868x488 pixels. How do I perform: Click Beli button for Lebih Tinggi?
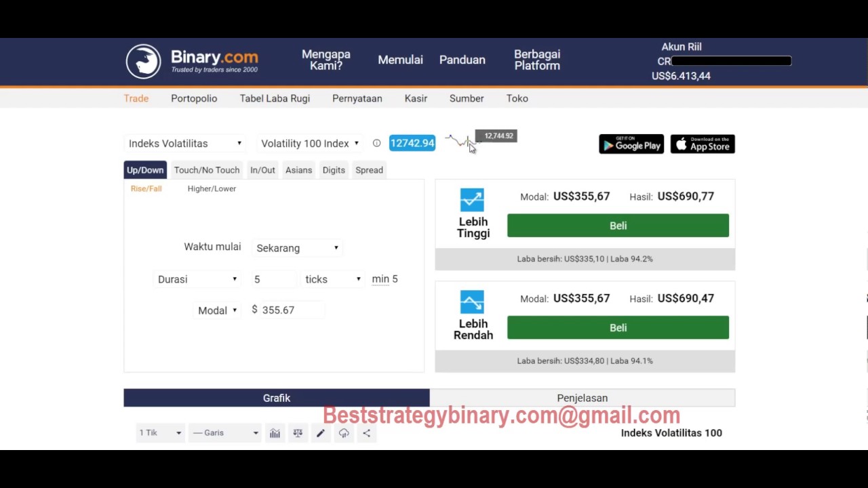(618, 226)
